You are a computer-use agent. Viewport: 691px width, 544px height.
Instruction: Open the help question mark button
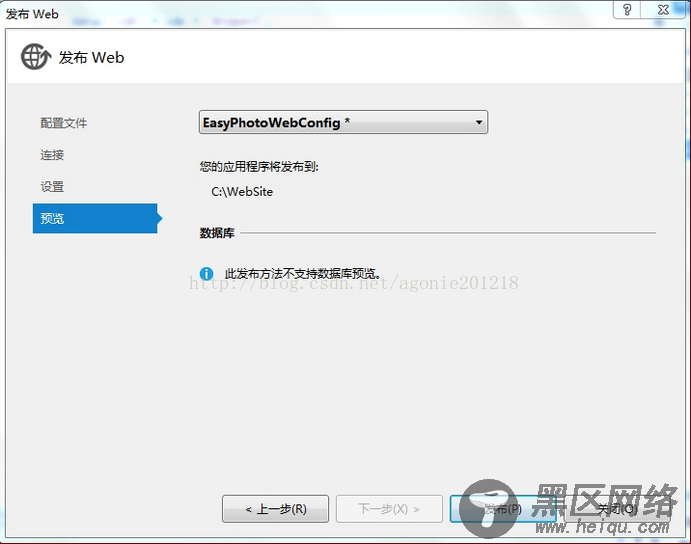(x=627, y=10)
